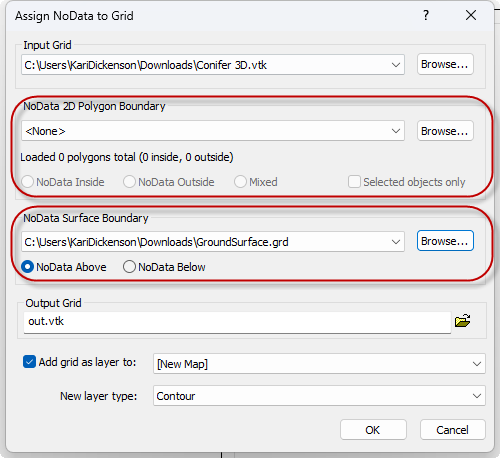Browse for an Input Grid file
The width and height of the screenshot is (500, 458).
[445, 64]
